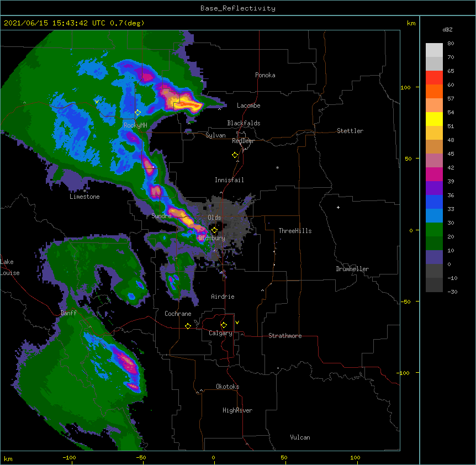476x465 pixels.
Task: Click the Sundre town label
Action: pos(161,216)
